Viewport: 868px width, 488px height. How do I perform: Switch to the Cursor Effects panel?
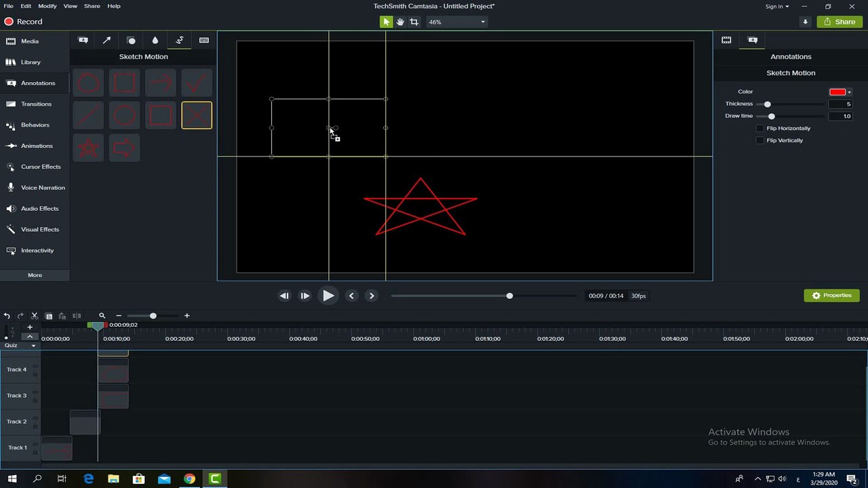35,167
